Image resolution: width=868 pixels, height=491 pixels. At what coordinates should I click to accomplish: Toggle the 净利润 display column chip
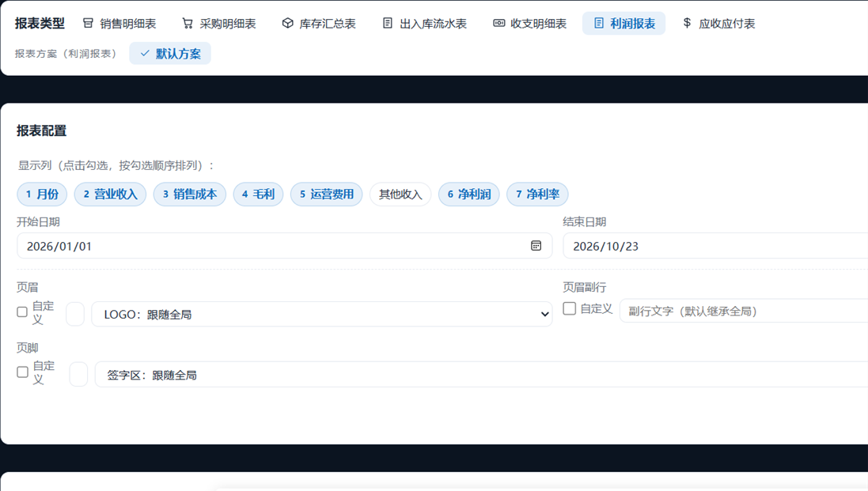point(469,194)
